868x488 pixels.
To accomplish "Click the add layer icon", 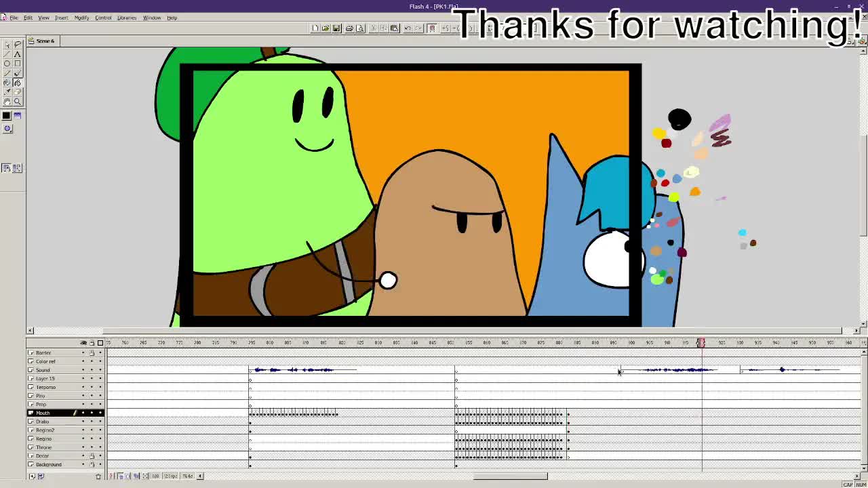I will point(32,476).
